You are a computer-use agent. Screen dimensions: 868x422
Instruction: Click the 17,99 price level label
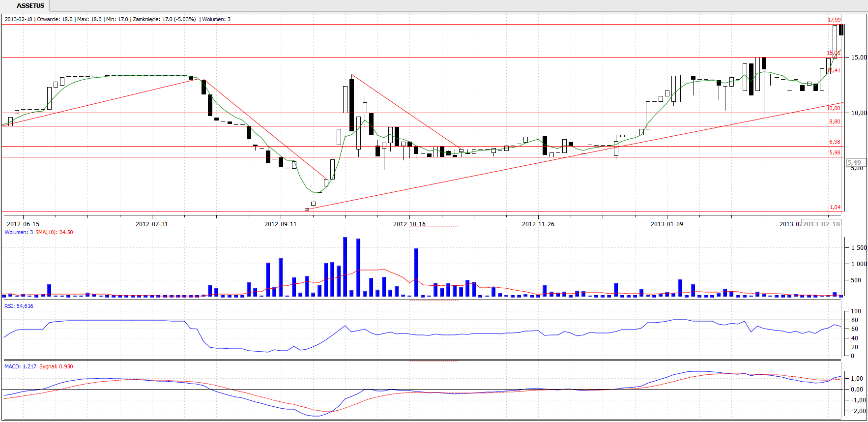click(834, 20)
